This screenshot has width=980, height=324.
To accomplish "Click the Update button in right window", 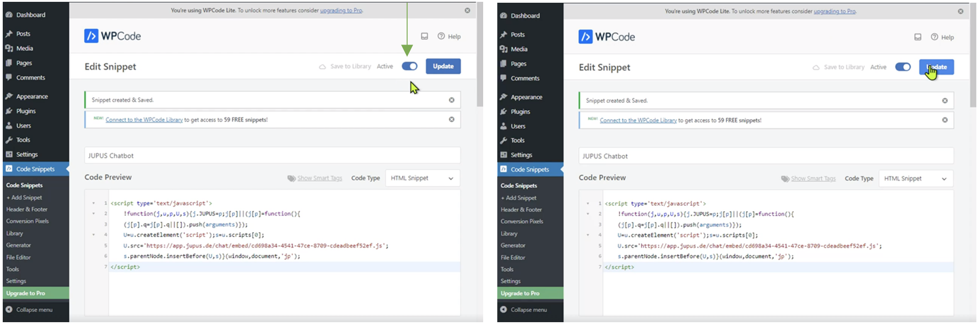I will (936, 67).
